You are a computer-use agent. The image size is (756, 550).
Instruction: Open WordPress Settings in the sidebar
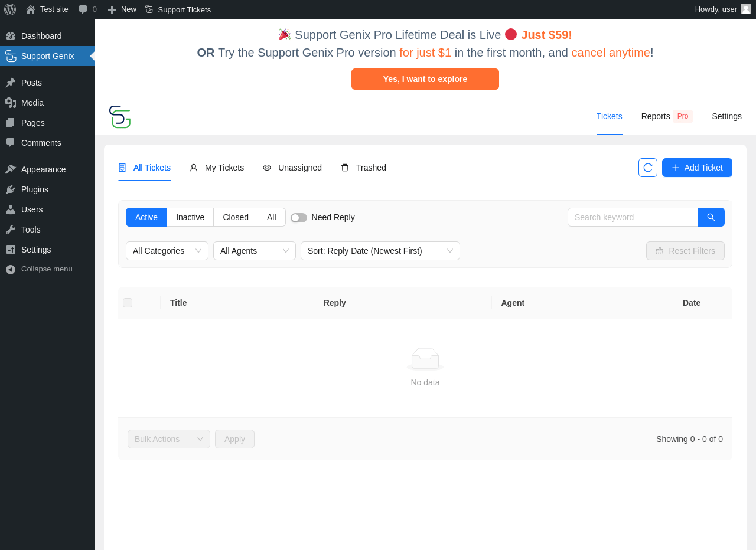coord(47,250)
